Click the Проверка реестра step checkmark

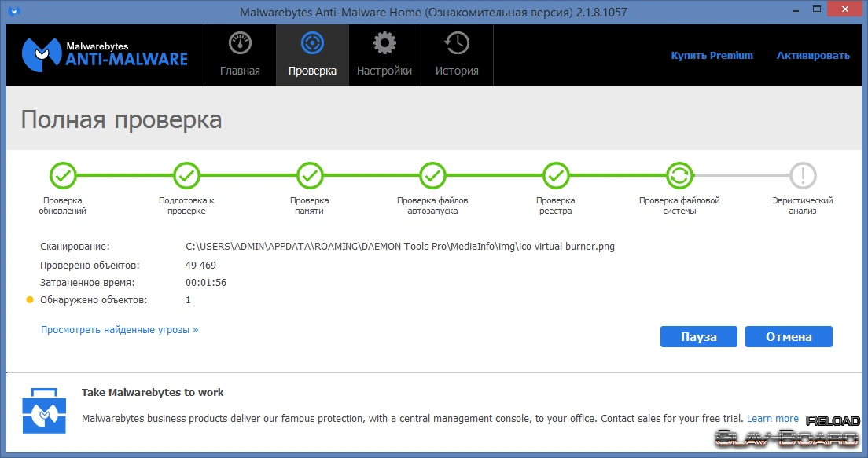tap(557, 176)
